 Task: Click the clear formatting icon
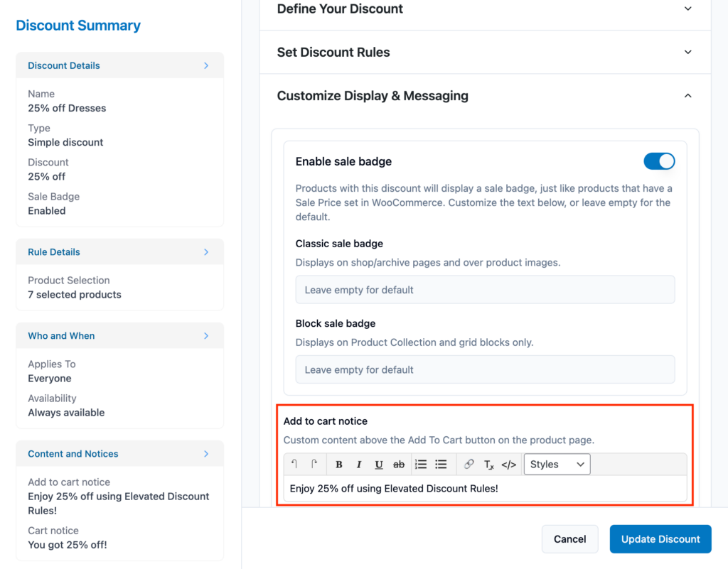coord(489,464)
